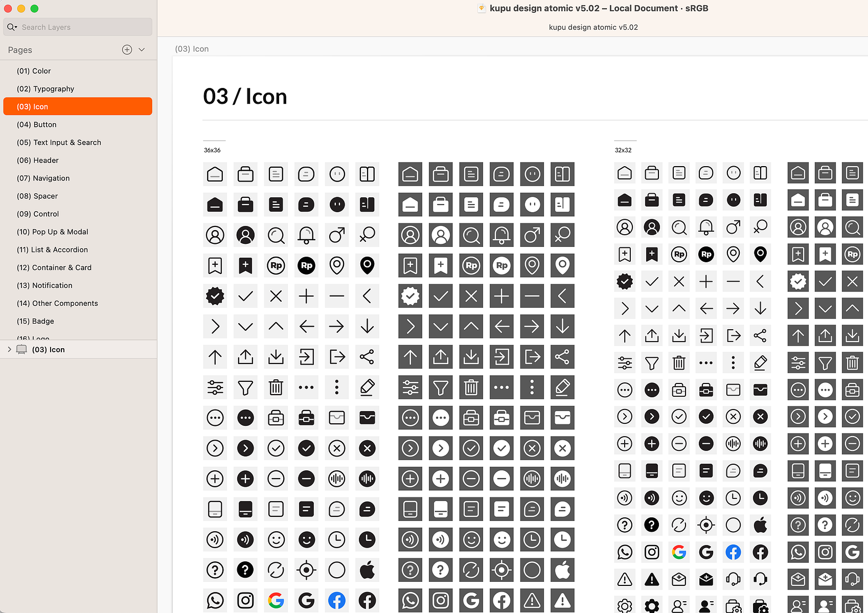Viewport: 868px width, 613px height.
Task: Select download icon in 36x36 dark set
Action: [x=471, y=357]
